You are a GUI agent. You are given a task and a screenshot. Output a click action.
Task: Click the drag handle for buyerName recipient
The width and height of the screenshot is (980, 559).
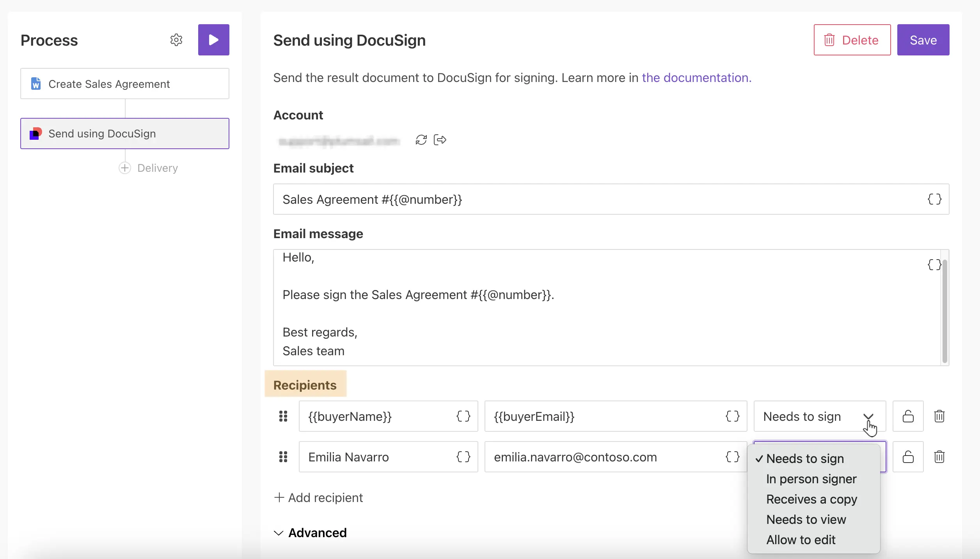coord(283,416)
